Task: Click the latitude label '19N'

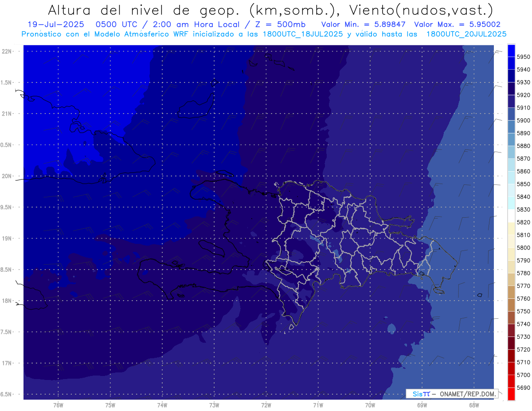Action: 7,238
